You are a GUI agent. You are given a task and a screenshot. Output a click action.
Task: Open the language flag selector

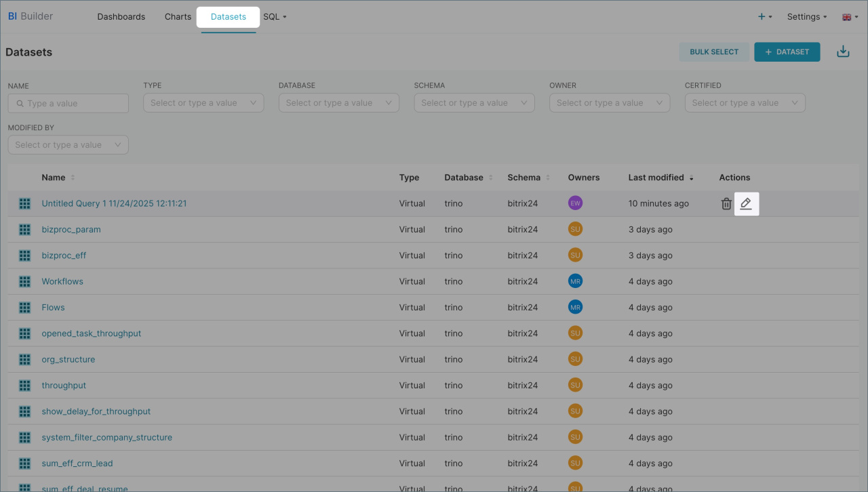click(850, 17)
